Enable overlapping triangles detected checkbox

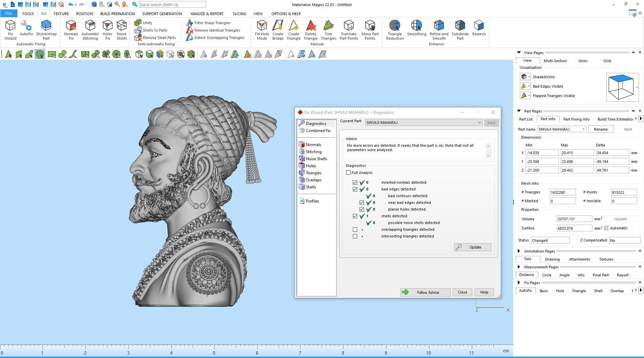[355, 229]
